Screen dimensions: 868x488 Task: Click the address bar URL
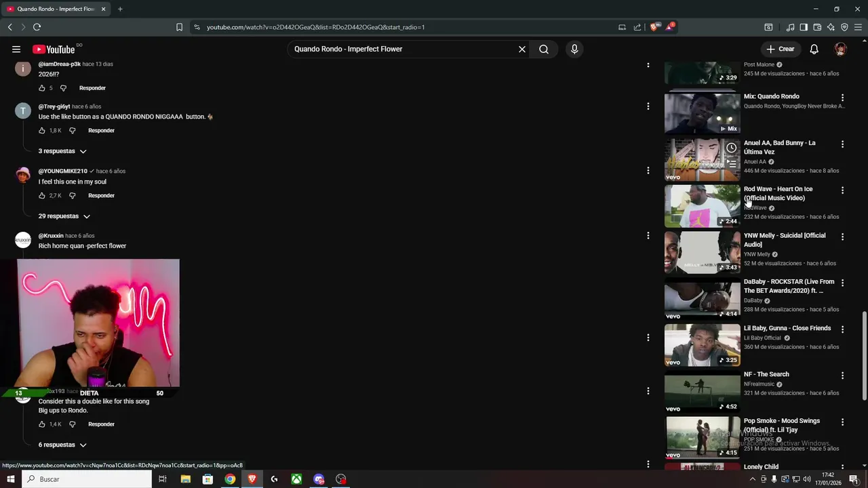point(315,27)
